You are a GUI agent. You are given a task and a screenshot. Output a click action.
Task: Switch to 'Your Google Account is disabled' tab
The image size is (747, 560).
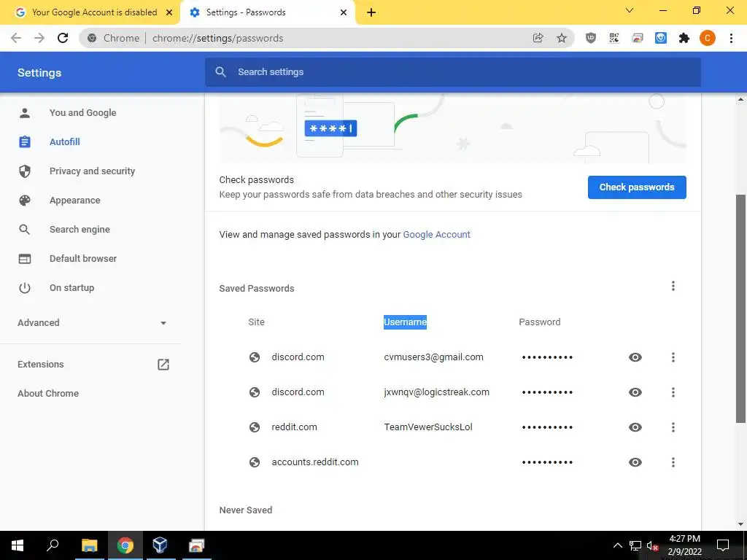pyautogui.click(x=90, y=12)
